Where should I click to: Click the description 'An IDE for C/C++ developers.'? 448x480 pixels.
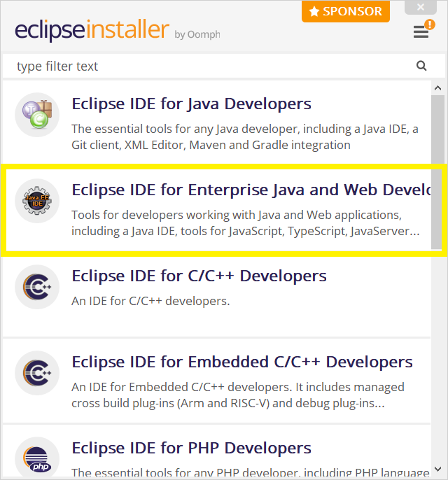(150, 301)
